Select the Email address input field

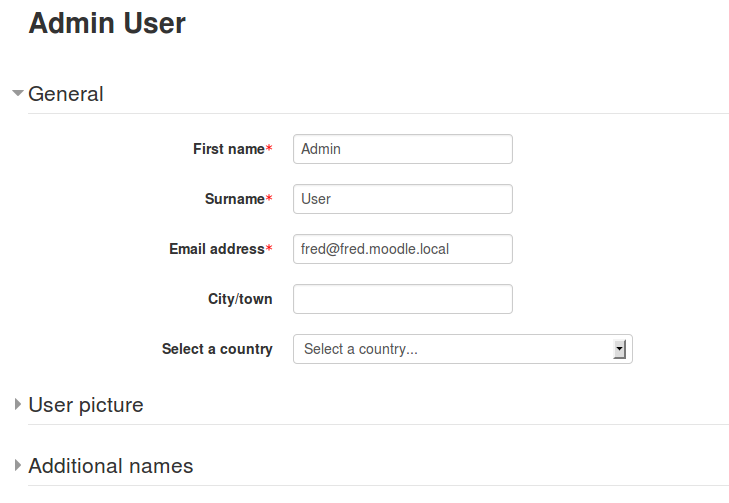click(403, 249)
